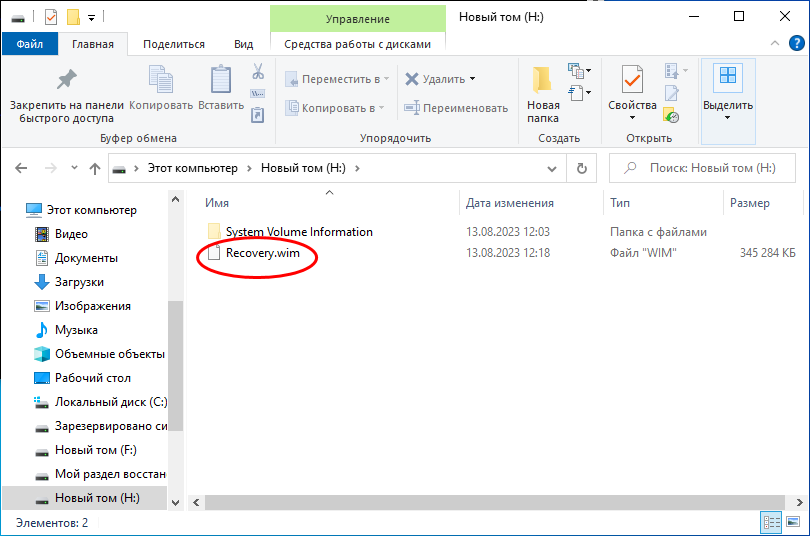This screenshot has height=536, width=810.
Task: Open Средства работы с дисками tab
Action: (357, 44)
